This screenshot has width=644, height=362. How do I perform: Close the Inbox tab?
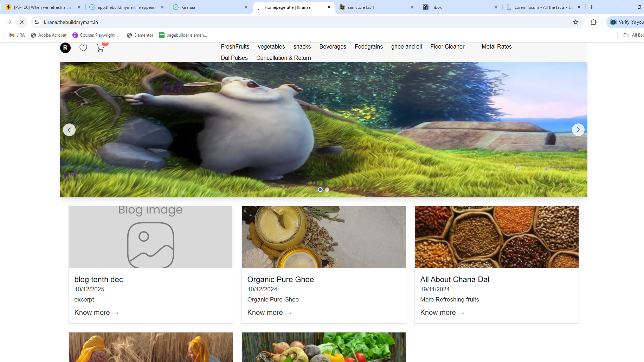pos(496,7)
